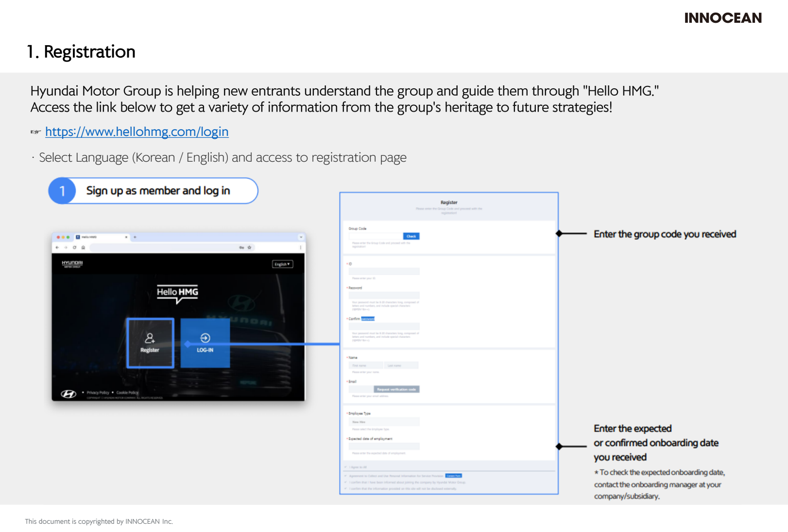Viewport: 788px width, 532px height.
Task: Click the bookmark star in address bar
Action: [249, 248]
